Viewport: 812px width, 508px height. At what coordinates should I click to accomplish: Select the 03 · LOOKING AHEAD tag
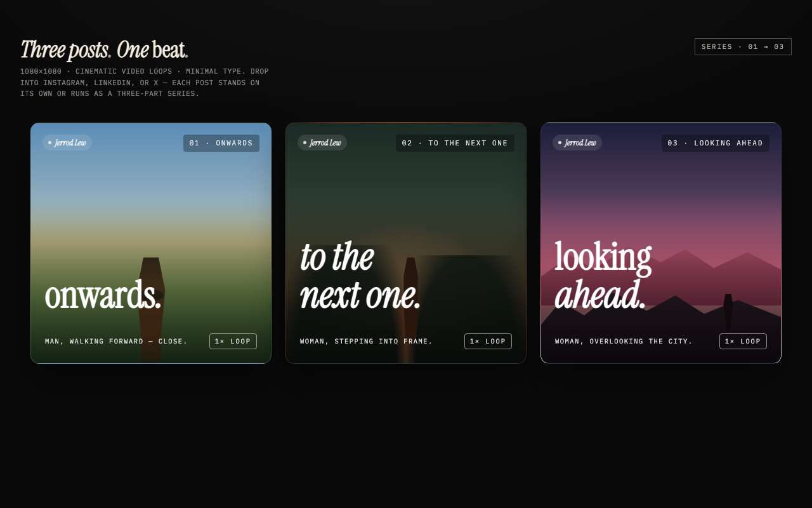coord(716,143)
